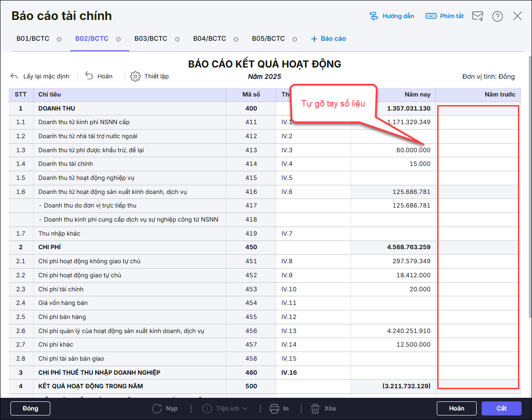
Task: Reload data with Nạp
Action: [x=157, y=408]
